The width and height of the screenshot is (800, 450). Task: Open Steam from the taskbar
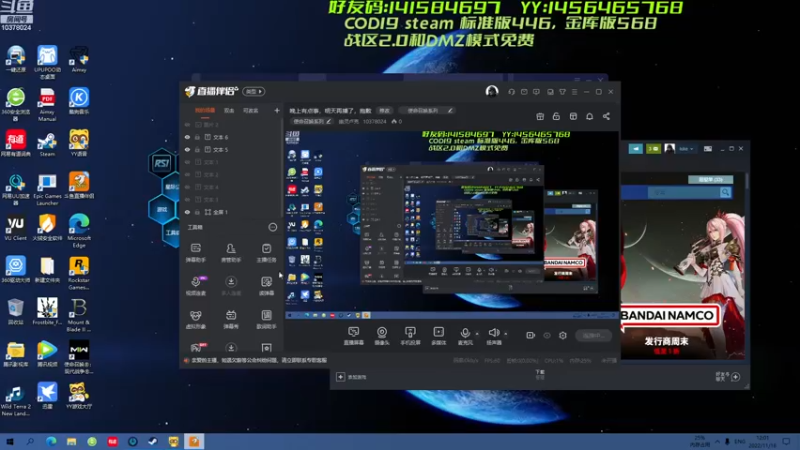(x=153, y=441)
